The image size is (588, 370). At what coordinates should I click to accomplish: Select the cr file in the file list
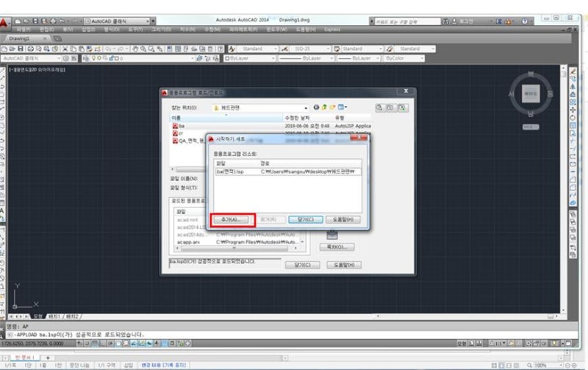[x=178, y=133]
